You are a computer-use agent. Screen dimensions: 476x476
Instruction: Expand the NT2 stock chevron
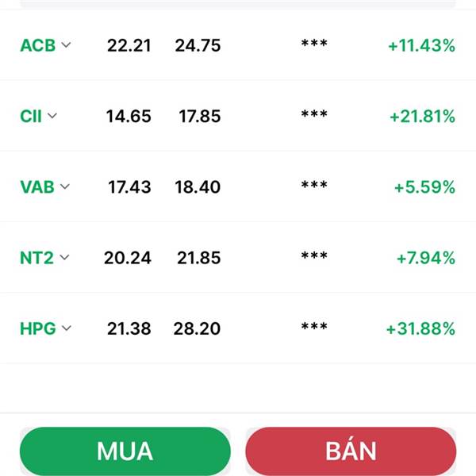64,257
